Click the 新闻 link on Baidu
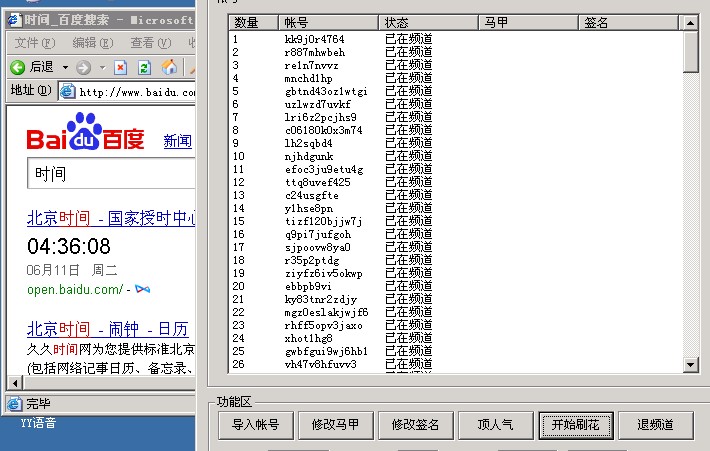Image resolution: width=710 pixels, height=451 pixels. click(178, 141)
